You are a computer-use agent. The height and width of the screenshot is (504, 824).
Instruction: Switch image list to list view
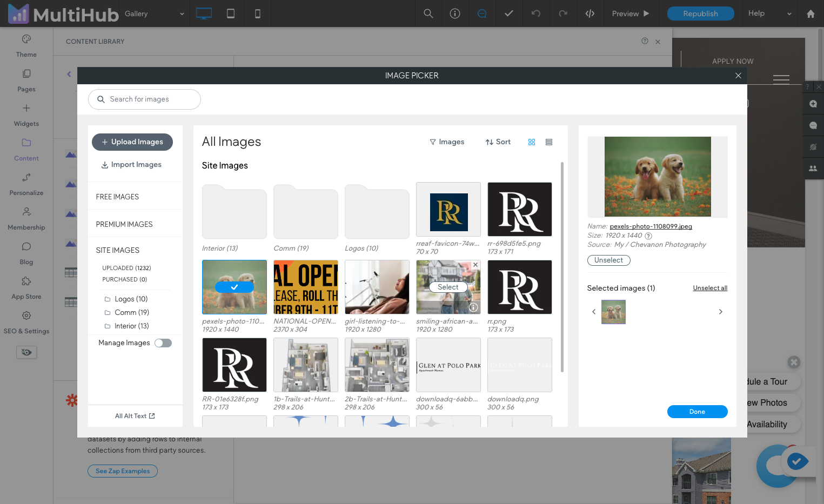[x=549, y=142]
